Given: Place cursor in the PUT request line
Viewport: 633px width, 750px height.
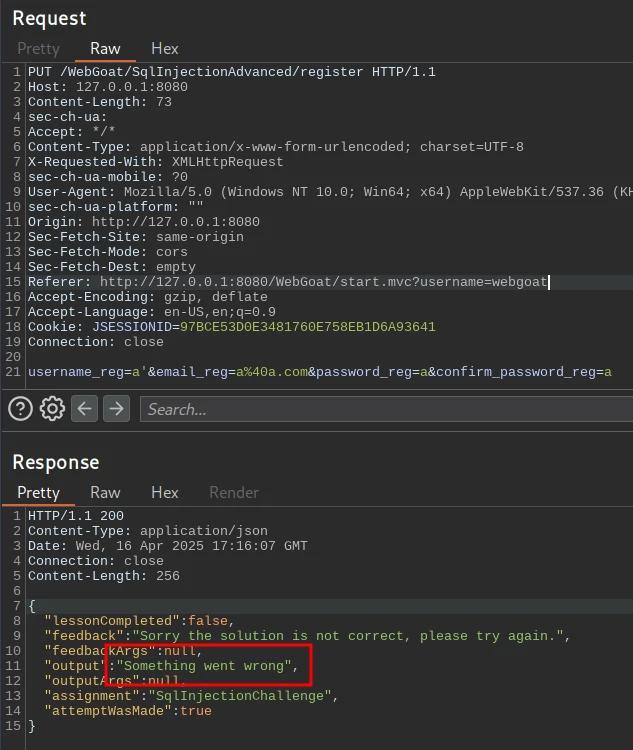Looking at the screenshot, I should pos(230,72).
